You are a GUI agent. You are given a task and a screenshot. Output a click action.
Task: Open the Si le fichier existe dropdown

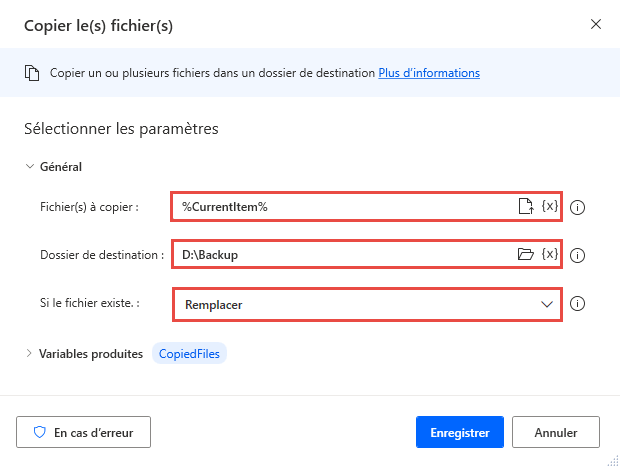[366, 304]
